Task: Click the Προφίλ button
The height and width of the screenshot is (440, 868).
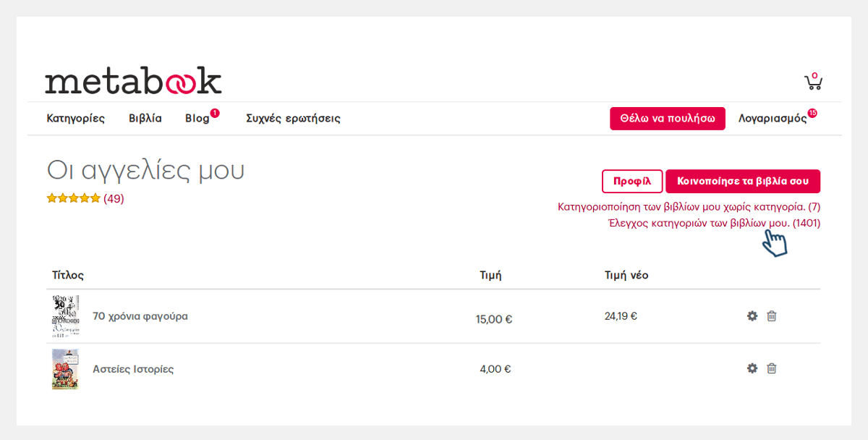Action: pyautogui.click(x=632, y=181)
